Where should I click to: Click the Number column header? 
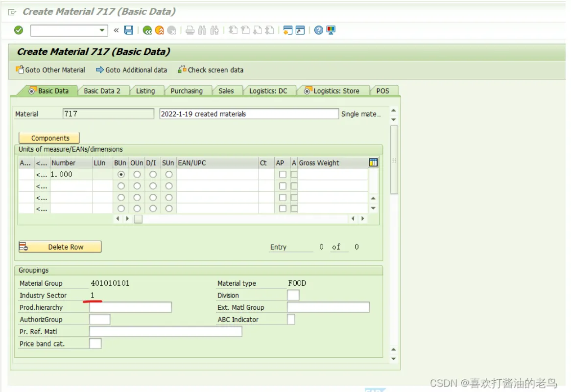[x=71, y=163]
